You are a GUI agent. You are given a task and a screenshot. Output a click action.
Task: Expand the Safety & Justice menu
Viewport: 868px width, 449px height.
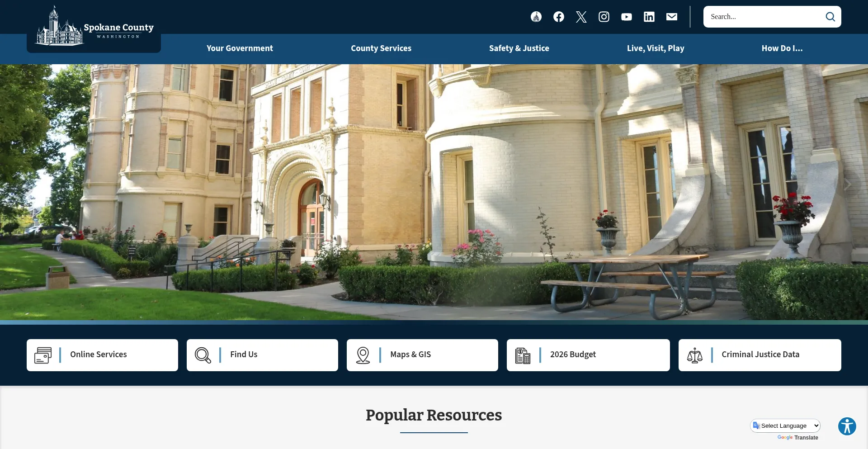pyautogui.click(x=519, y=48)
